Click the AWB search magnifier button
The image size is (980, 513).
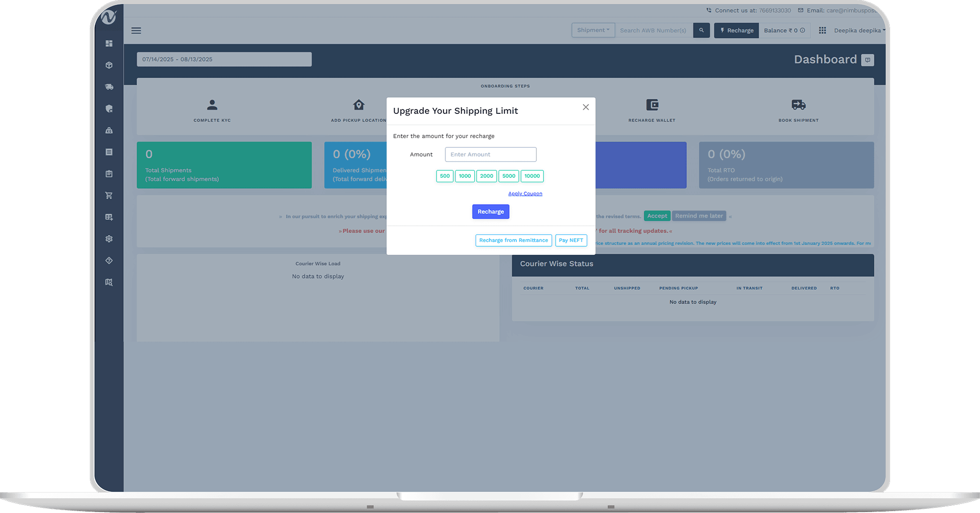[701, 31]
